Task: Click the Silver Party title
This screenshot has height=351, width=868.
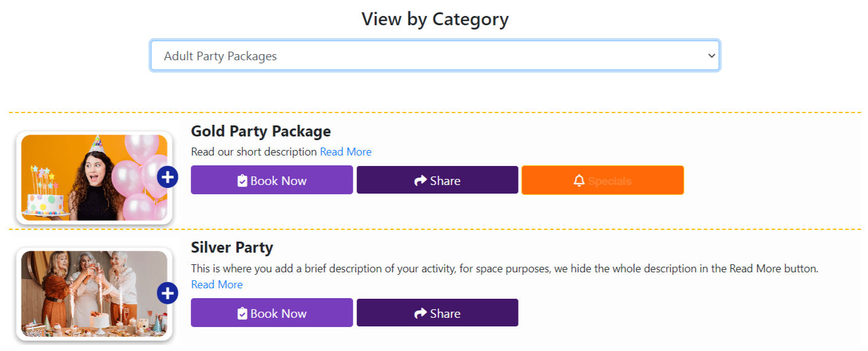Action: click(232, 248)
